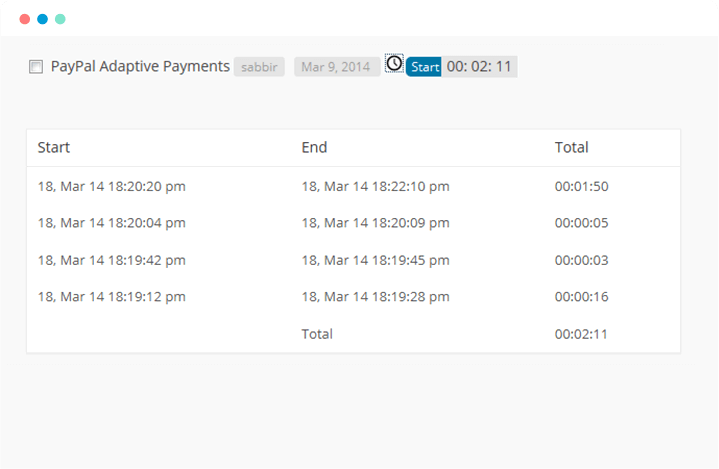Click the clock time-log icon
Image resolution: width=719 pixels, height=469 pixels.
394,63
